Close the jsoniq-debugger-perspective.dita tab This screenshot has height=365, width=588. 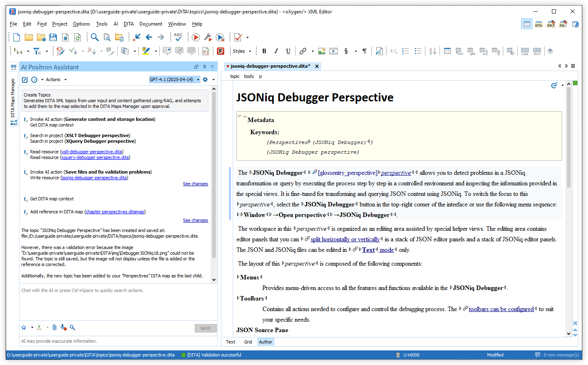click(317, 66)
